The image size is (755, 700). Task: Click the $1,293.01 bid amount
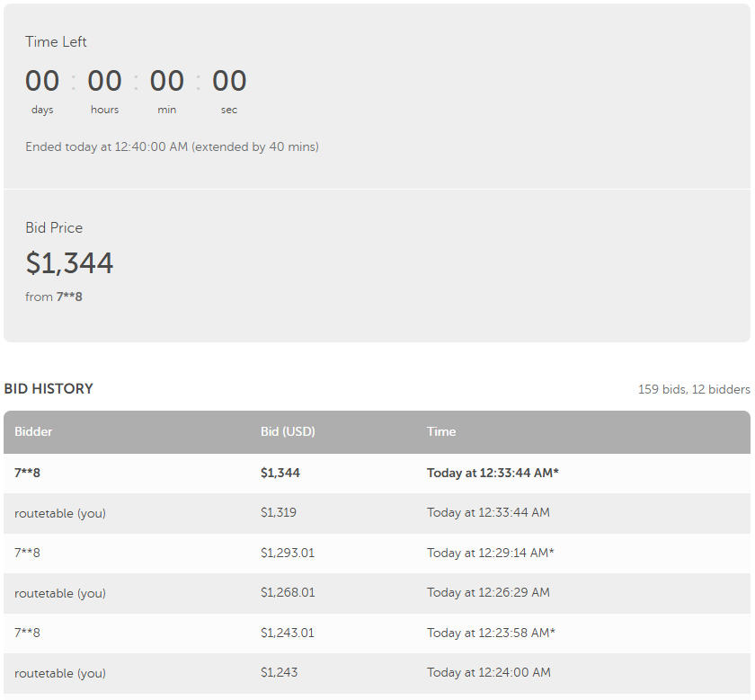288,553
